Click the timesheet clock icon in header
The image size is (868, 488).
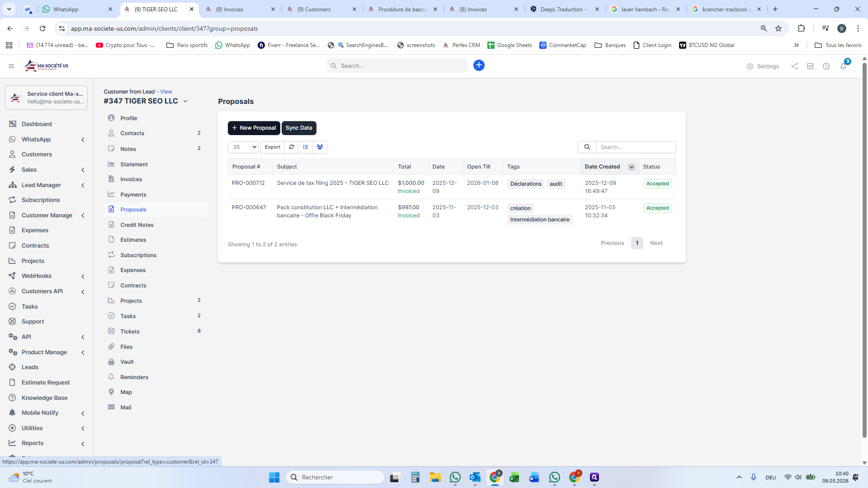pyautogui.click(x=826, y=66)
